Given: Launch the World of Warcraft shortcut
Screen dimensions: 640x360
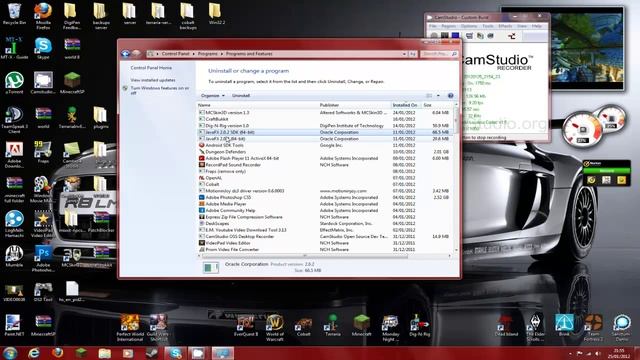Looking at the screenshot, I should tap(275, 328).
